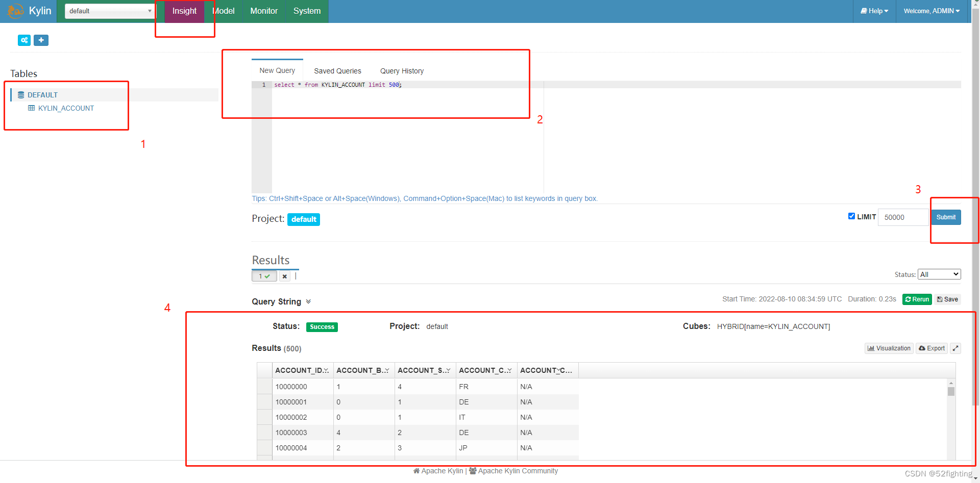
Task: Select the Query History tab
Action: (402, 71)
